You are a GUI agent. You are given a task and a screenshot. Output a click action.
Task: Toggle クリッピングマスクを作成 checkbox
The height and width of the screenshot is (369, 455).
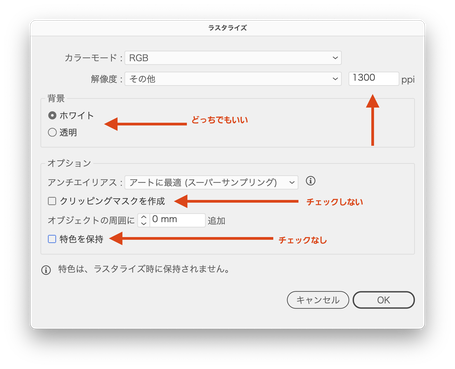coord(52,201)
